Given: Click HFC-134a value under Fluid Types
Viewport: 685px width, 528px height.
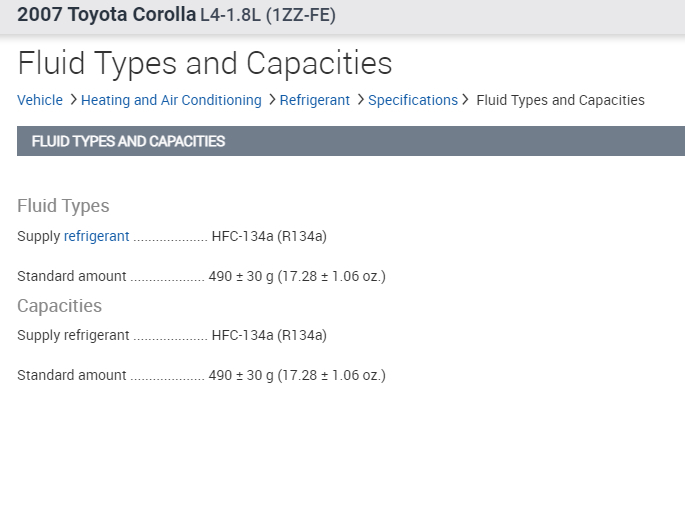Looking at the screenshot, I should 269,237.
